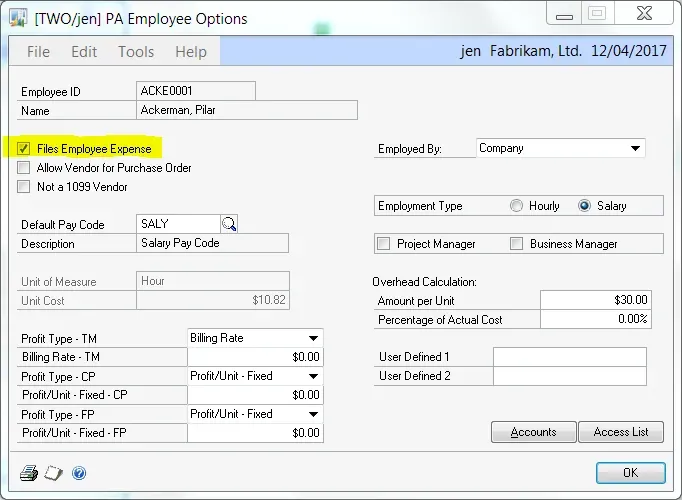Viewport: 682px width, 500px height.
Task: Open the Access List button
Action: click(x=620, y=432)
